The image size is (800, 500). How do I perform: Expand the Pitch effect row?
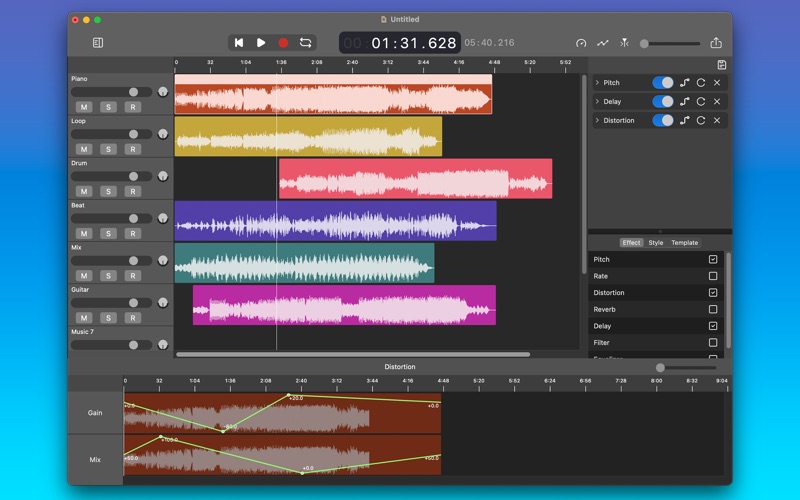point(597,82)
